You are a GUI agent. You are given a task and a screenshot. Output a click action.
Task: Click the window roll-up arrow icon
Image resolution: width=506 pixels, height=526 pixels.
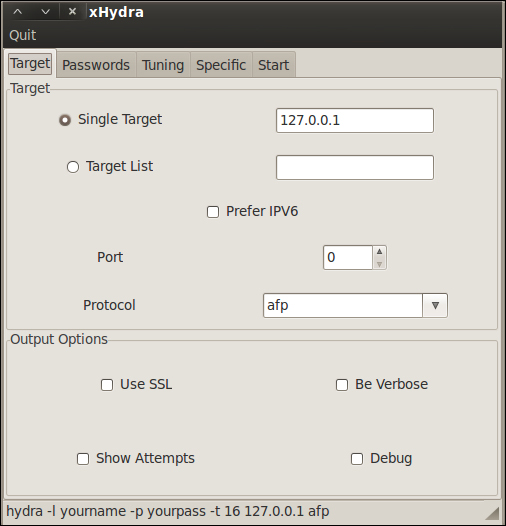click(17, 12)
